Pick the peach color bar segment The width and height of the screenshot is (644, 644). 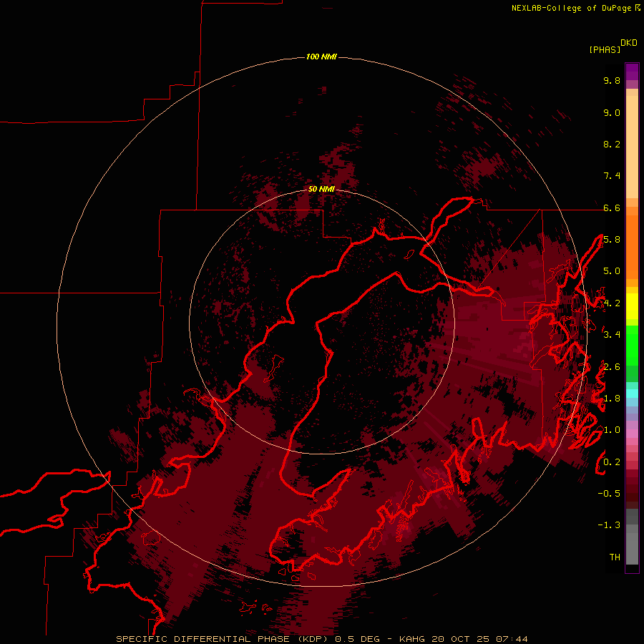[632, 147]
